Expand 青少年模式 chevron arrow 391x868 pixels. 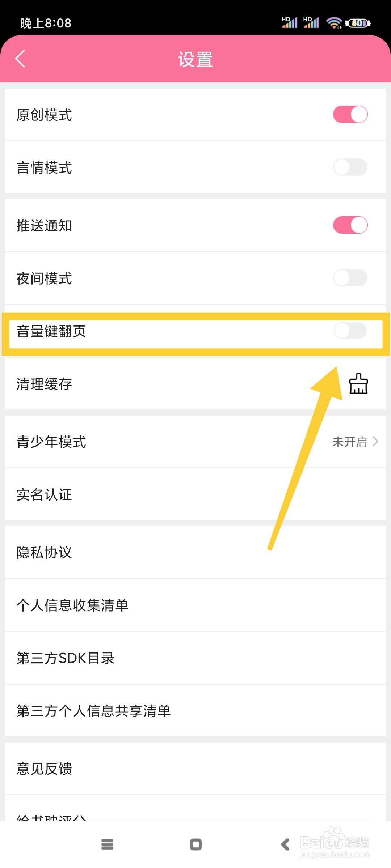click(375, 442)
